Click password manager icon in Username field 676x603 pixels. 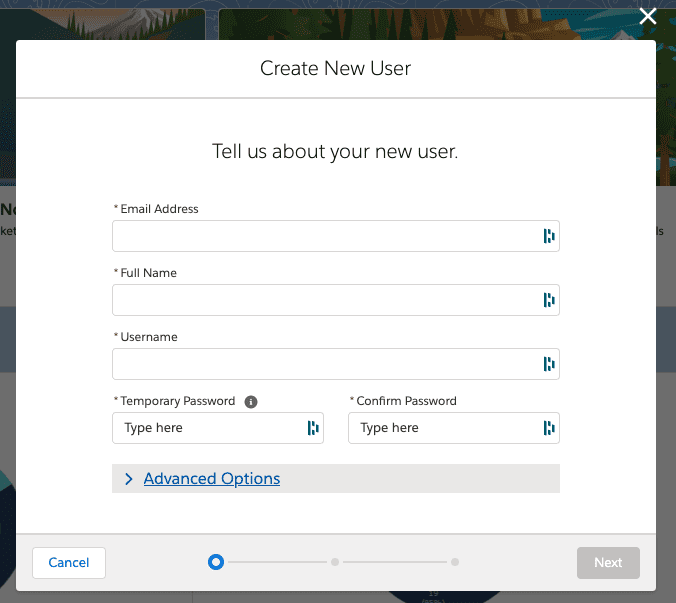click(548, 364)
